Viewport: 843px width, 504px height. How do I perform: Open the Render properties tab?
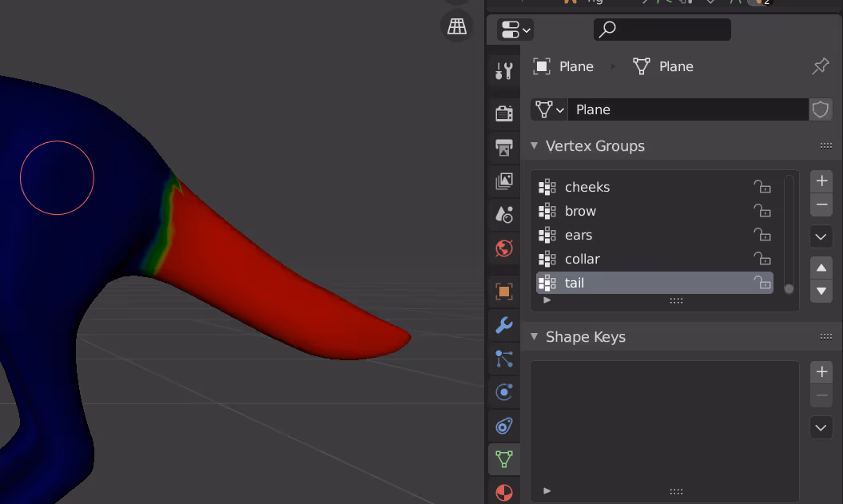pyautogui.click(x=503, y=113)
